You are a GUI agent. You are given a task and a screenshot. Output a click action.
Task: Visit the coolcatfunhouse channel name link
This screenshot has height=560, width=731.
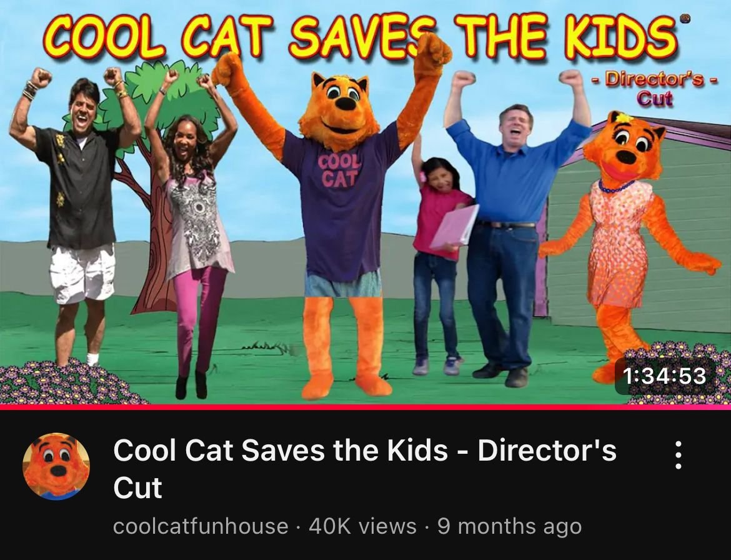pos(201,526)
